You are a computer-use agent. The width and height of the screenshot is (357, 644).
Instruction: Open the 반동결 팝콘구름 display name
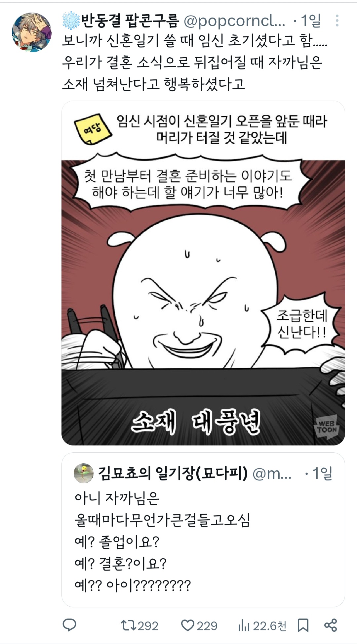[121, 21]
